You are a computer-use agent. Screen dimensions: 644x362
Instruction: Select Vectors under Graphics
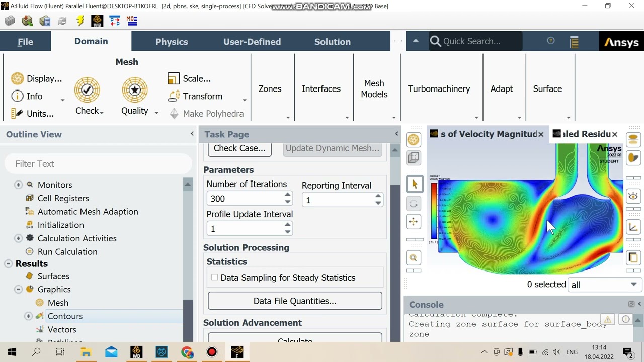[62, 329]
